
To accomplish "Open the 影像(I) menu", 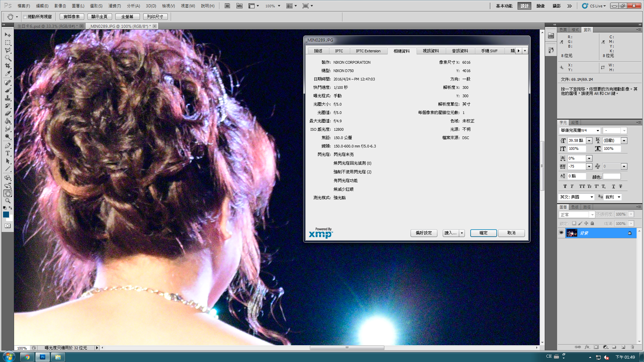I will click(x=60, y=6).
